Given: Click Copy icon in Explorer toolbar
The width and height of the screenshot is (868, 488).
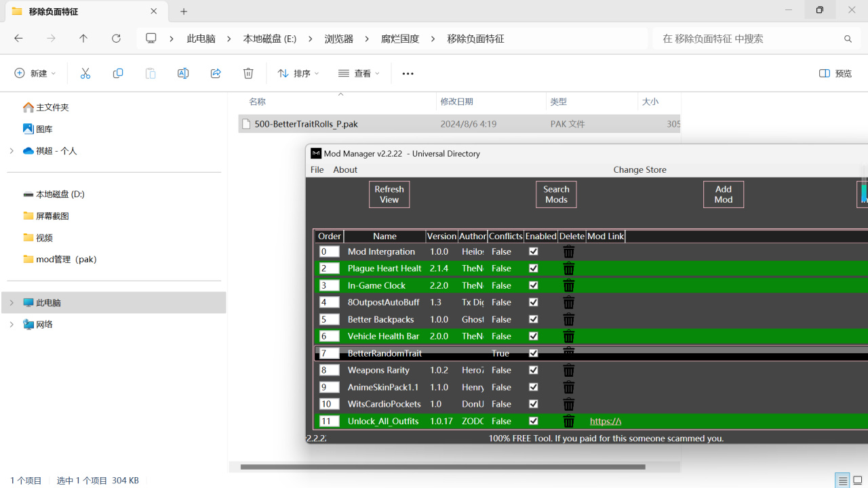Looking at the screenshot, I should [118, 73].
